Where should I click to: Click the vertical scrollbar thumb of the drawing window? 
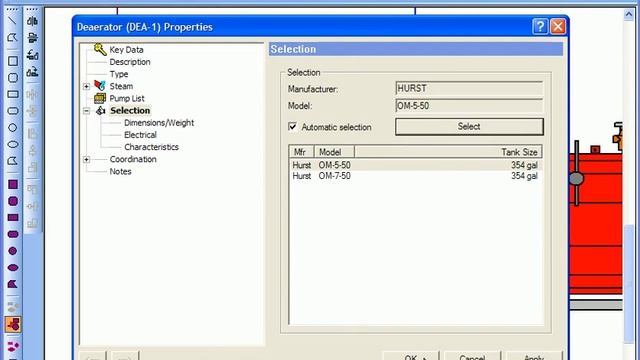tap(629, 284)
